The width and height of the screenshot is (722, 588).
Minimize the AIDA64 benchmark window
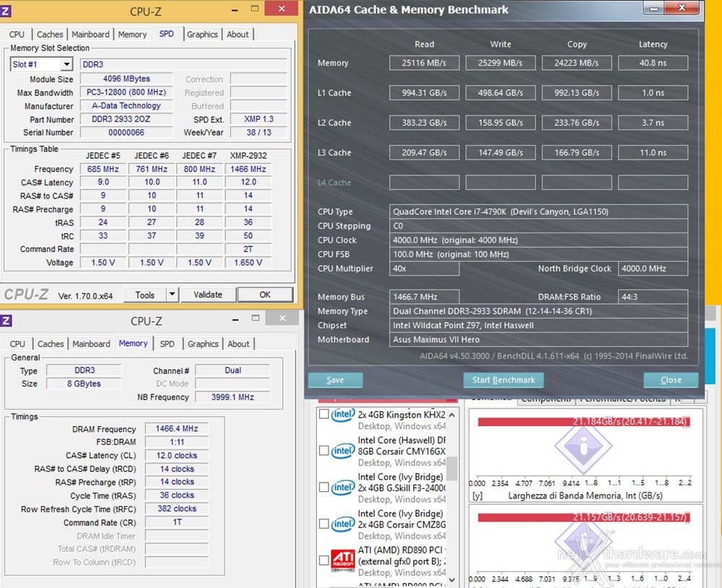click(x=653, y=8)
